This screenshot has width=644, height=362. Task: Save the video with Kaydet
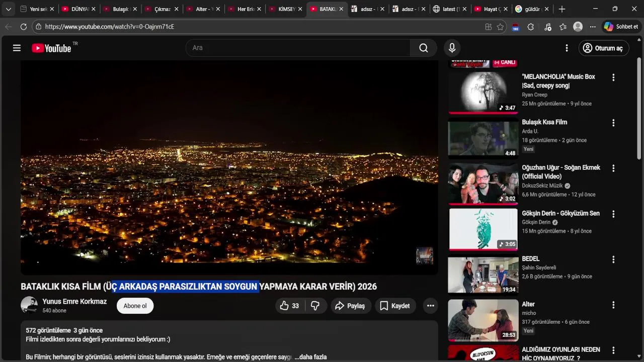click(x=395, y=306)
